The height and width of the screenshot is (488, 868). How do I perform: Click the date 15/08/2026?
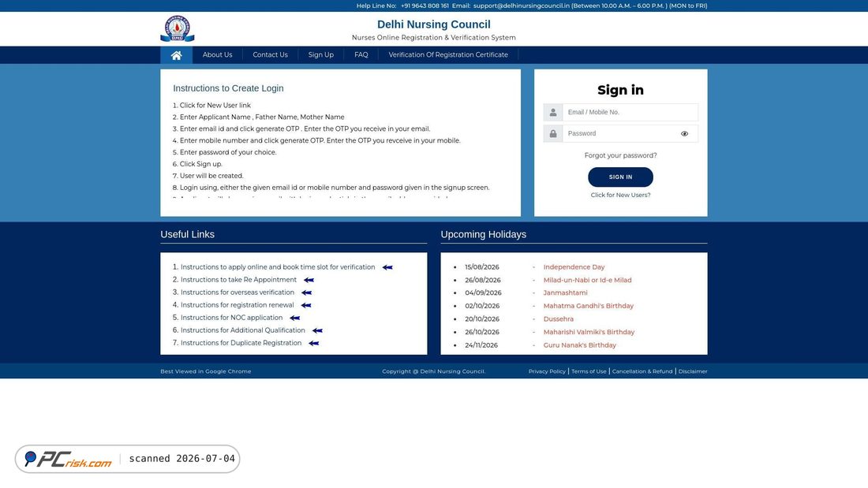482,267
